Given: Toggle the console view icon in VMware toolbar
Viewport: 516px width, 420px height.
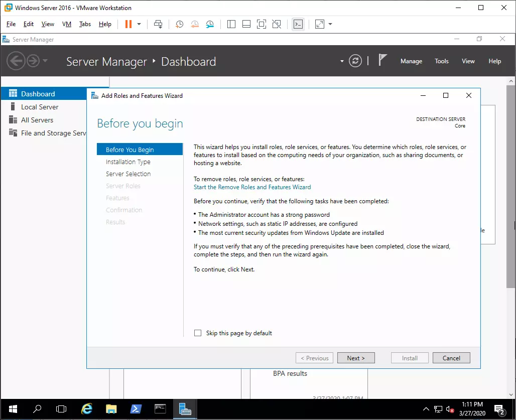Looking at the screenshot, I should [x=298, y=24].
